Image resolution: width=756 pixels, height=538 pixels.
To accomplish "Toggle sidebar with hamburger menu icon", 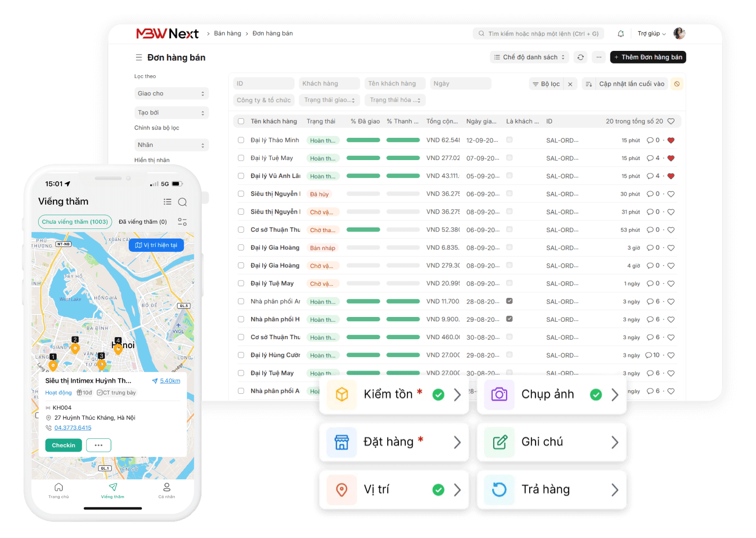I will 139,57.
